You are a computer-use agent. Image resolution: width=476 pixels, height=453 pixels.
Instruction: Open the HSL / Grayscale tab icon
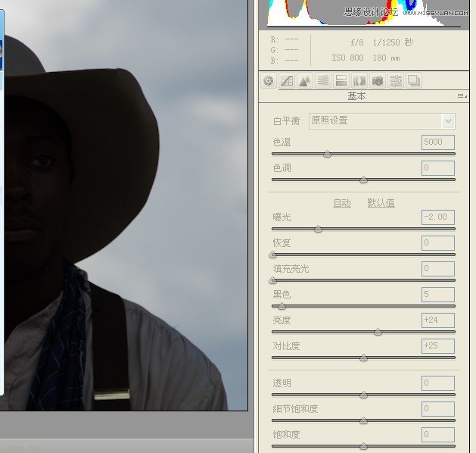pos(323,81)
